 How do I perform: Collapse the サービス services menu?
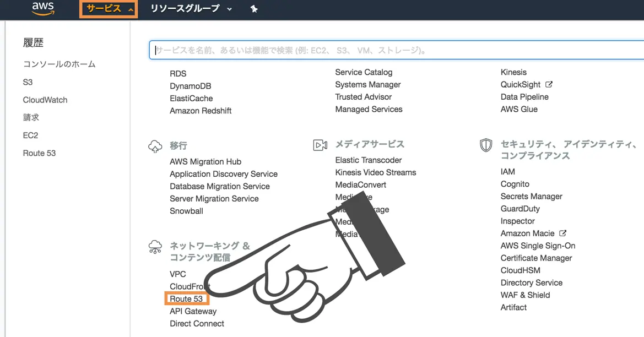109,9
